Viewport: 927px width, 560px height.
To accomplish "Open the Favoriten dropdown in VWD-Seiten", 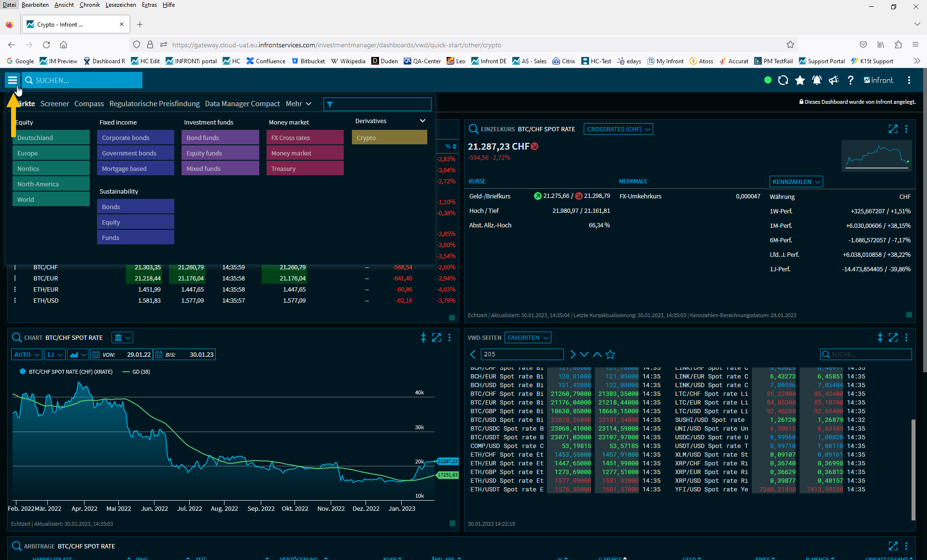I will [528, 337].
